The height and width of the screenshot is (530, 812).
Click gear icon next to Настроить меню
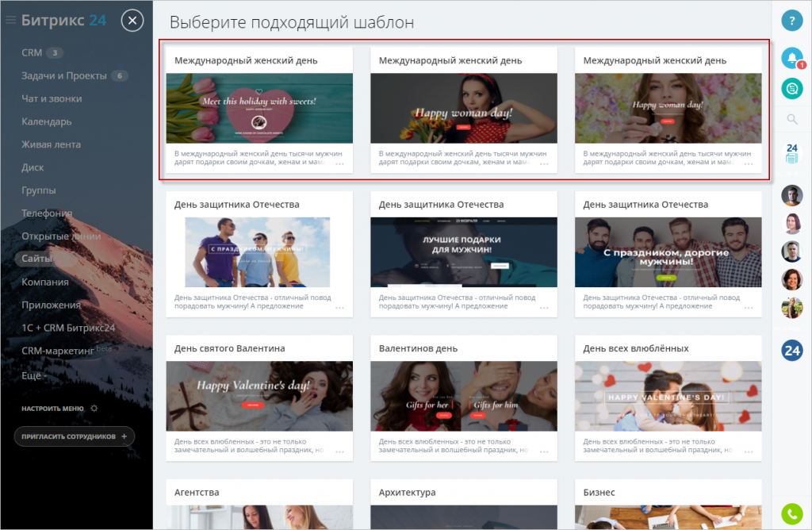[94, 409]
